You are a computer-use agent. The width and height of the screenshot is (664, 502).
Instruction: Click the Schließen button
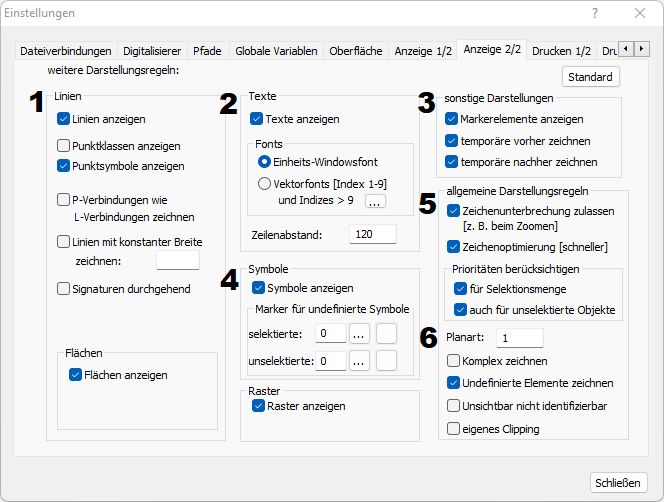tap(618, 482)
